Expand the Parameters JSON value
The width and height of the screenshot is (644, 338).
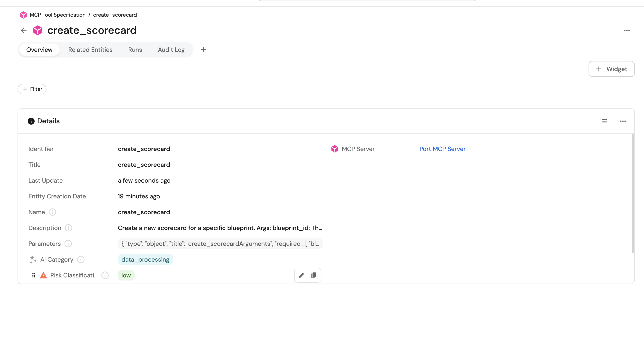pyautogui.click(x=220, y=244)
